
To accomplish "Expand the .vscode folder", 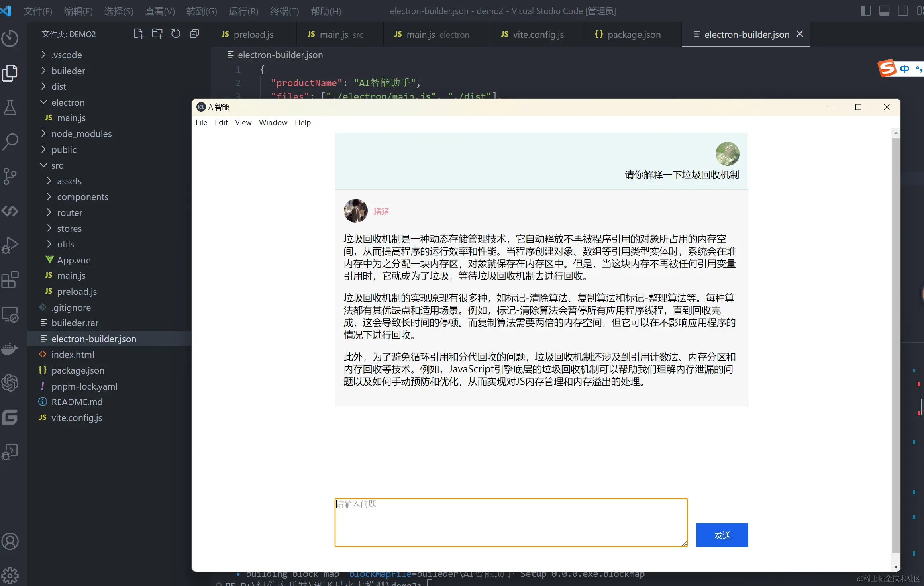I will point(110,55).
